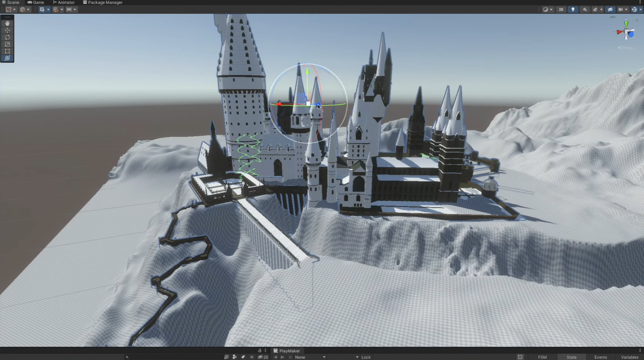Screen dimensions: 644x360
Task: Click the project search field
Action: [x=174, y=357]
